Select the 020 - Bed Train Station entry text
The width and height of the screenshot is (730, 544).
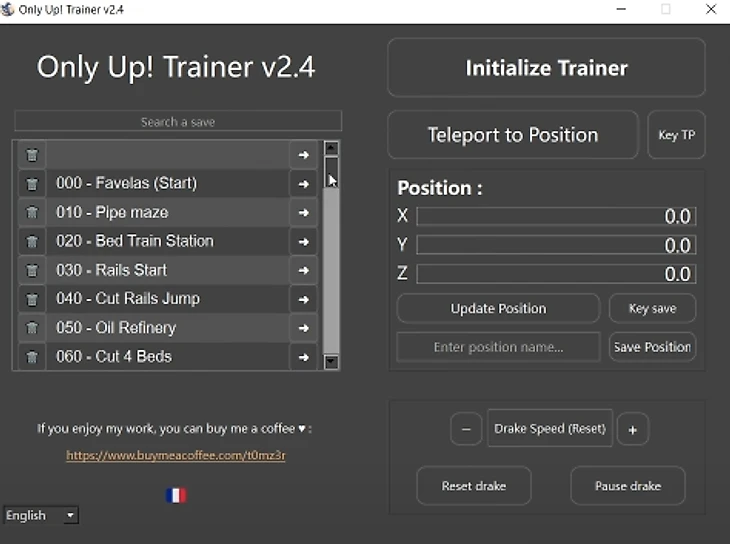click(135, 241)
